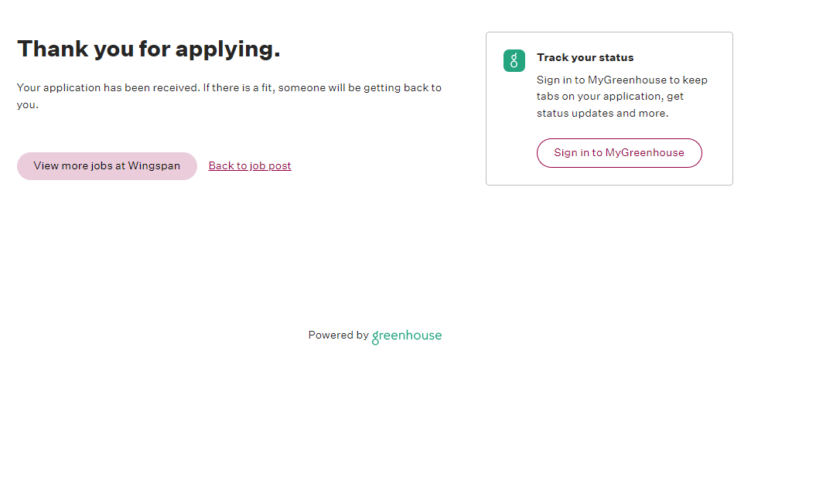This screenshot has width=833, height=504.
Task: Click the empty space below the Sign in button inside the card
Action: coord(619,176)
